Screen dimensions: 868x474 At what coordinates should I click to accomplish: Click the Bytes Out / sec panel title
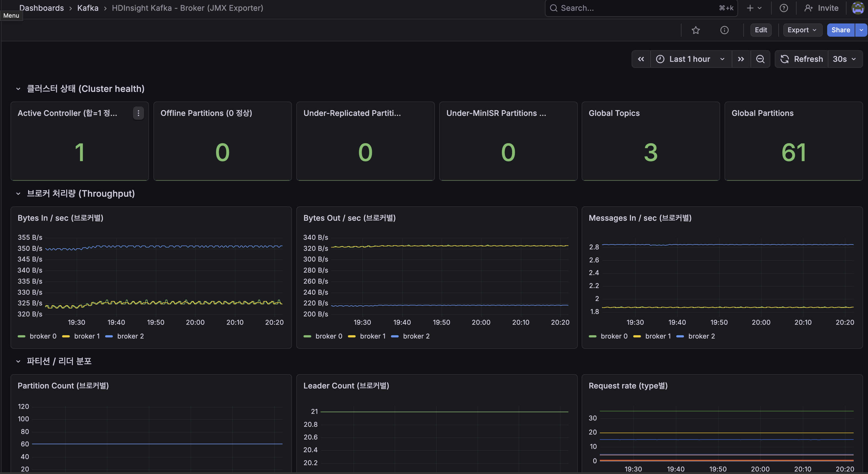point(350,218)
